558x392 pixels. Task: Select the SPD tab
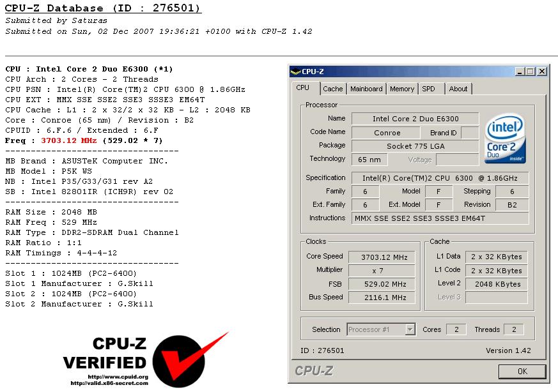[430, 89]
